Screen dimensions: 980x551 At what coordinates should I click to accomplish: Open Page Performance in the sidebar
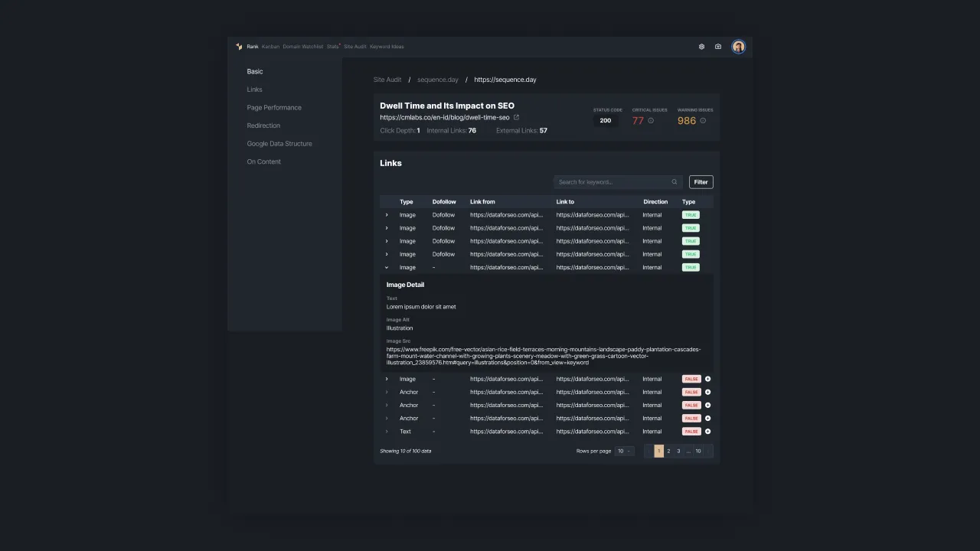pyautogui.click(x=274, y=108)
